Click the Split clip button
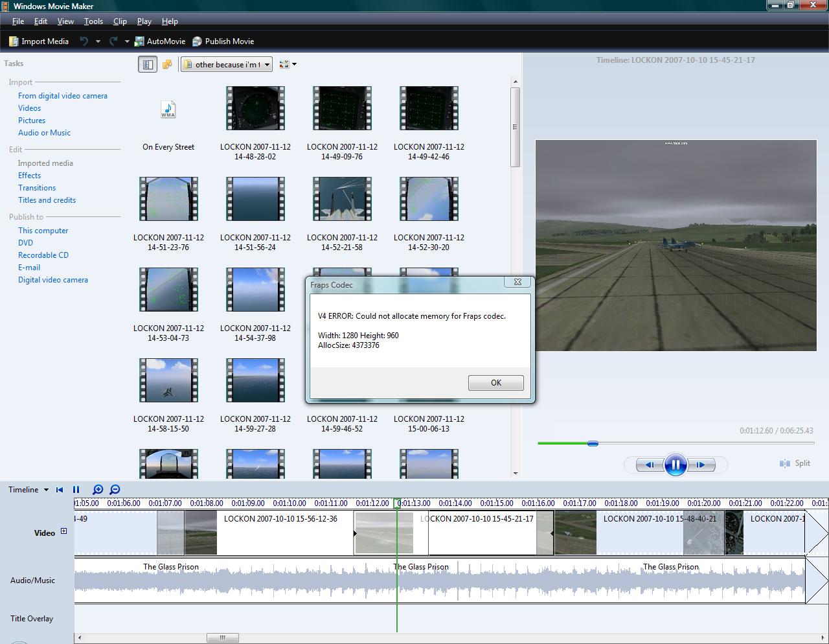This screenshot has height=644, width=829. 795,463
